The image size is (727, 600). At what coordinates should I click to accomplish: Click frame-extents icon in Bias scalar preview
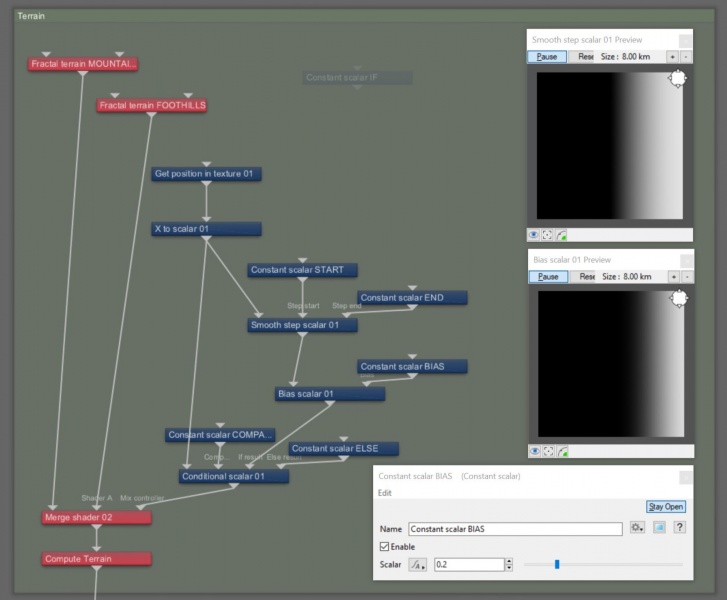(x=548, y=451)
